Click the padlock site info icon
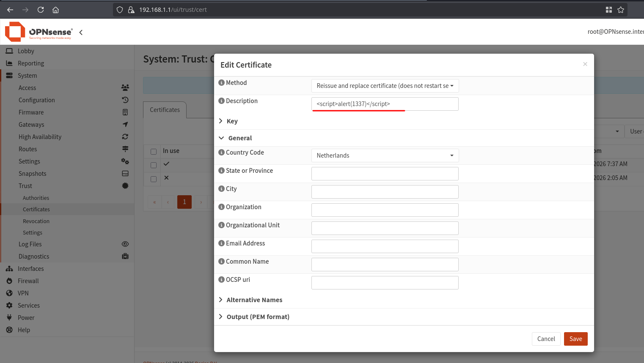644x363 pixels. pos(131,10)
